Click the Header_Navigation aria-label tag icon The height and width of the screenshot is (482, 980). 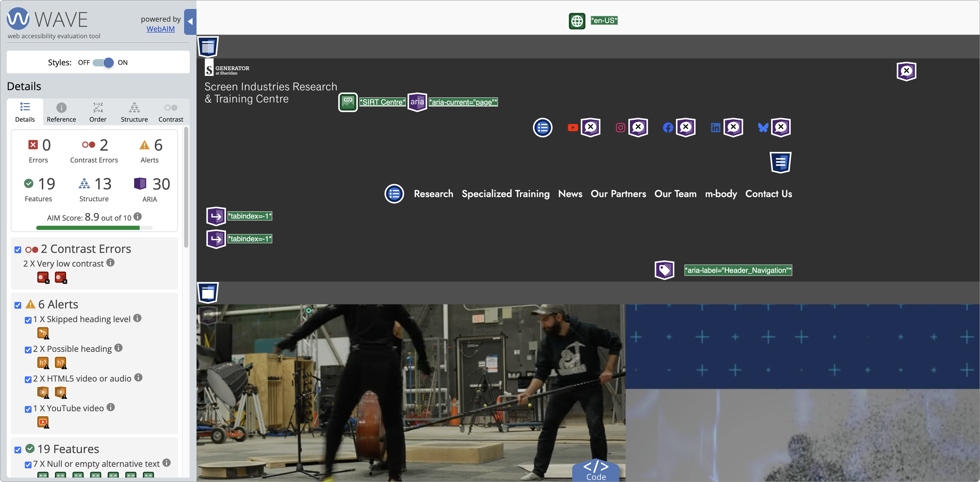pos(664,270)
